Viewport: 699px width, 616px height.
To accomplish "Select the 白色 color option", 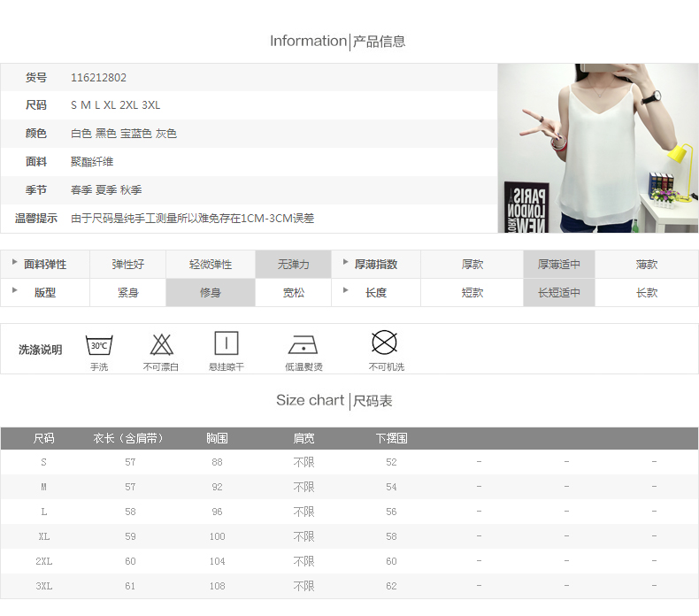I will click(x=81, y=134).
